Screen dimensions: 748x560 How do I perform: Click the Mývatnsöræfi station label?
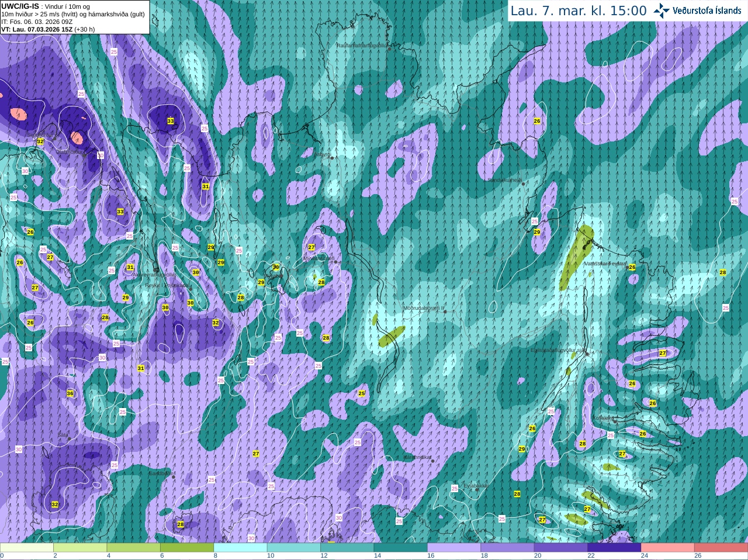click(x=319, y=258)
